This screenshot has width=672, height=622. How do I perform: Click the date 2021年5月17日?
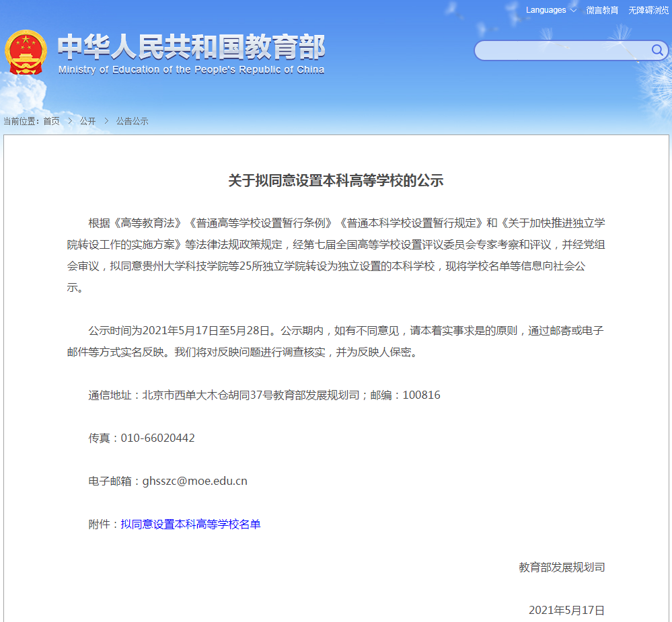tap(566, 610)
